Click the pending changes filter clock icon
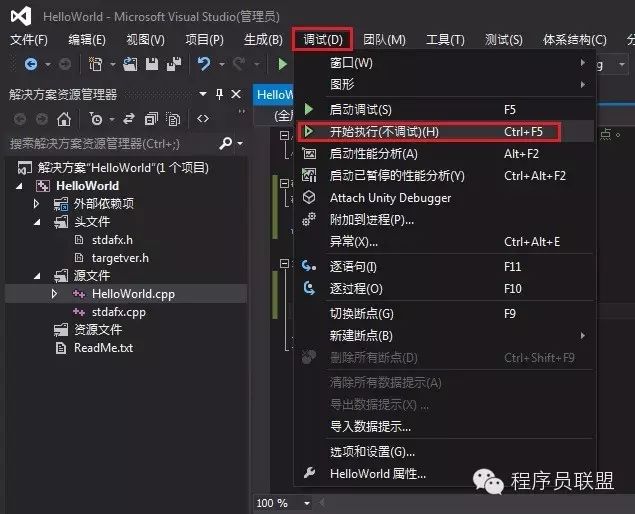The image size is (635, 514). tap(96, 119)
